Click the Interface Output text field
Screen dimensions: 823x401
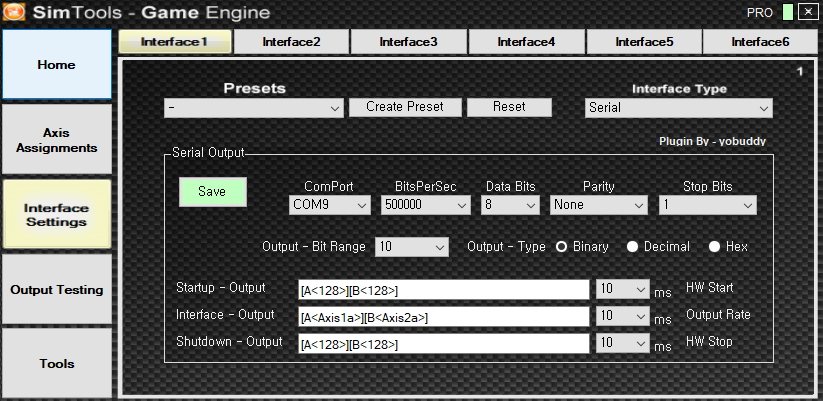click(444, 316)
